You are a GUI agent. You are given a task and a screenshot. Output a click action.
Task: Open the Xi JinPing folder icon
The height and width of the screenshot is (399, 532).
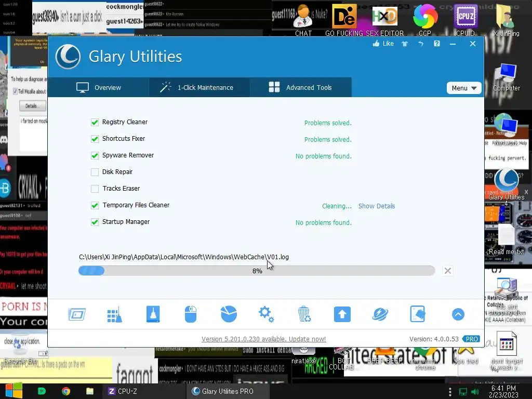[506, 20]
